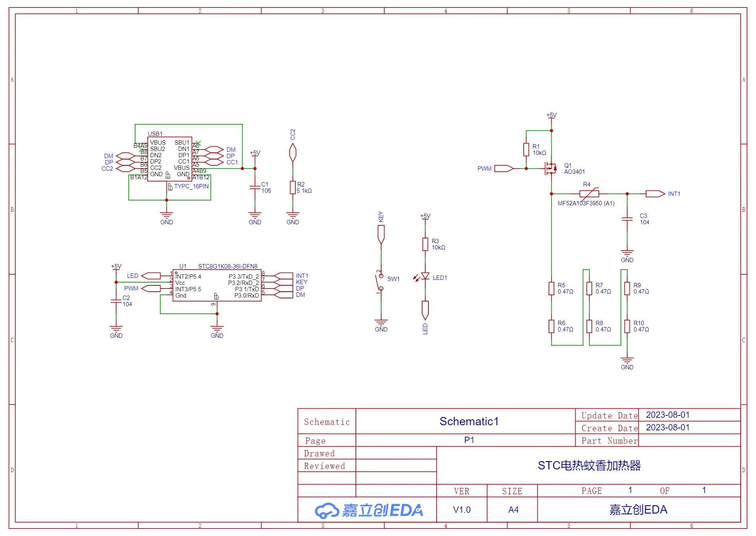Screen dimensions: 756x536
Task: Click the 'STC8G1K08-36I-DFN8' part label
Action: (x=228, y=266)
